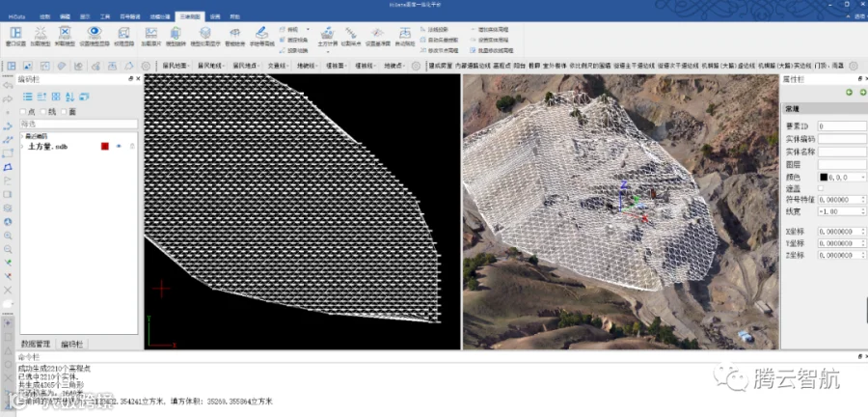Click the grid view icon in 编码栏
Image resolution: width=868 pixels, height=417 pixels.
tap(56, 97)
